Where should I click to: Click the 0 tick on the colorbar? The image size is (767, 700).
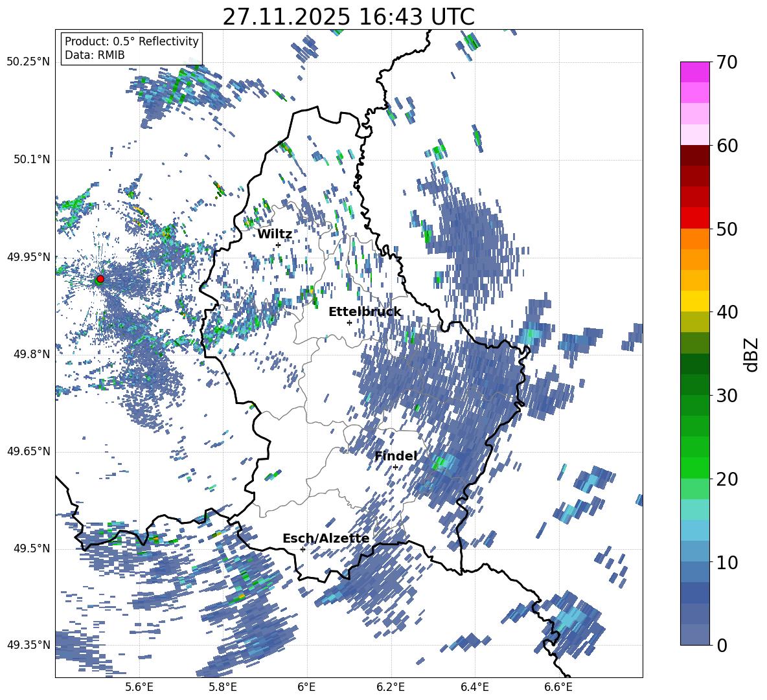click(x=722, y=645)
